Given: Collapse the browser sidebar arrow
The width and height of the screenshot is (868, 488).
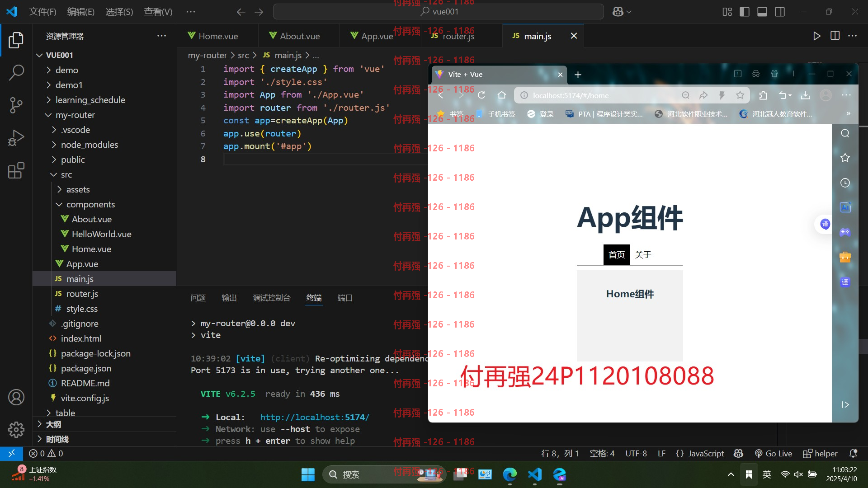Looking at the screenshot, I should click(845, 405).
